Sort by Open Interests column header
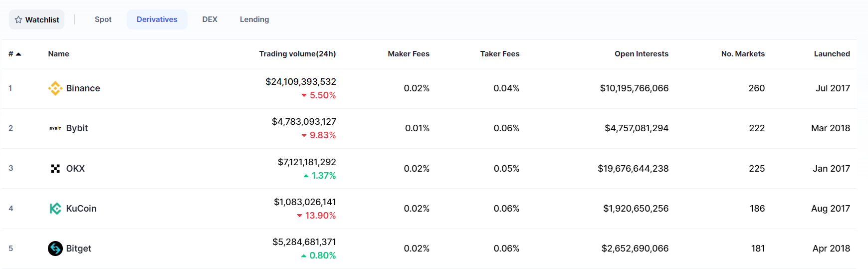Screen dimensions: 868x269 (x=642, y=54)
